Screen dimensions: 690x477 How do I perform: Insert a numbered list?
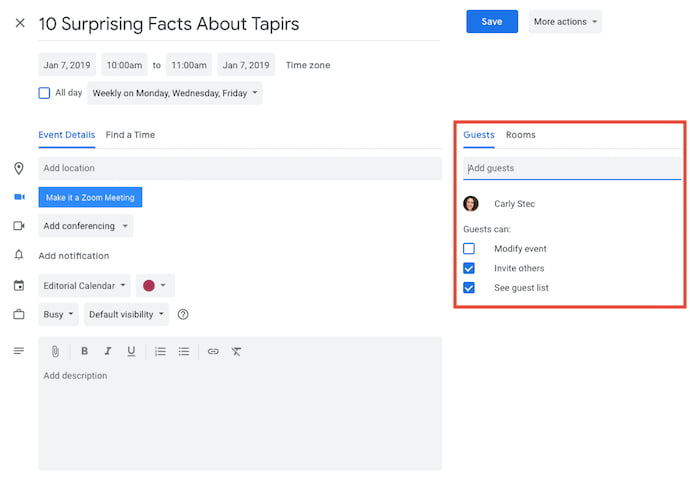(160, 352)
